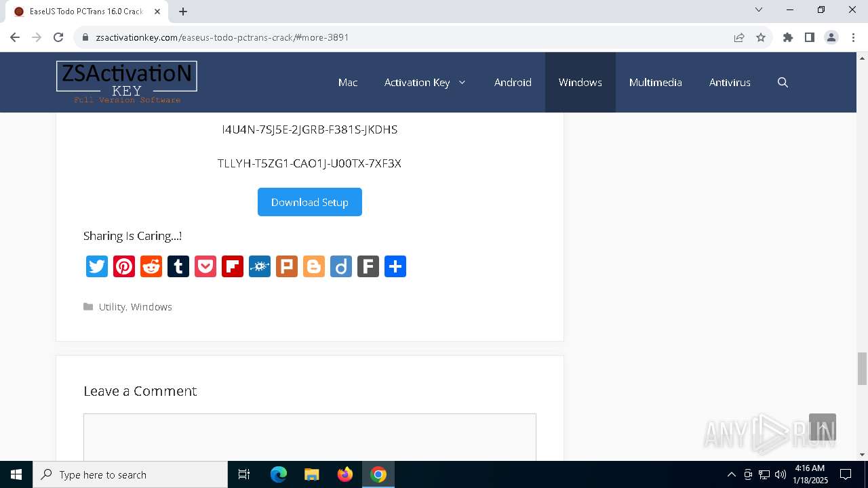This screenshot has height=488, width=868.
Task: Open Microsoft Edge from the taskbar
Action: pos(279,474)
